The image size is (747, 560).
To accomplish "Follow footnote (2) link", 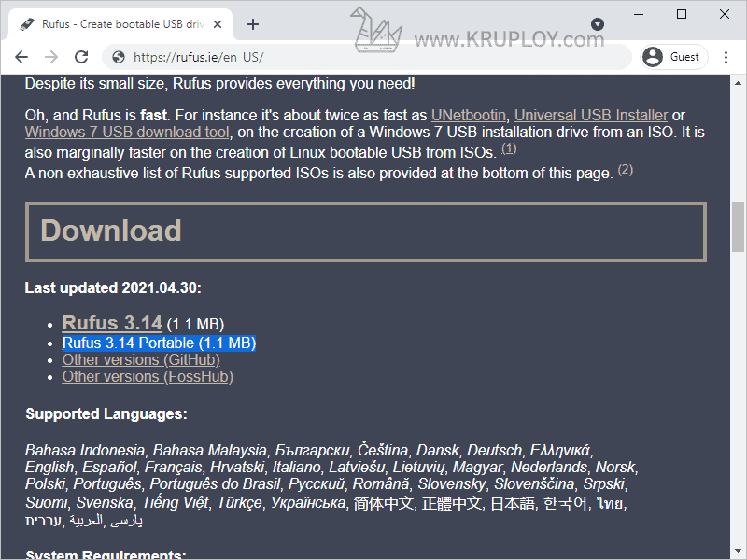I will tap(625, 170).
